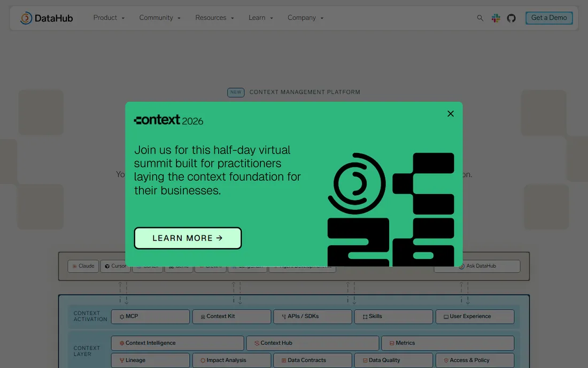Expand the Product menu
This screenshot has width=588, height=368.
[x=109, y=18]
